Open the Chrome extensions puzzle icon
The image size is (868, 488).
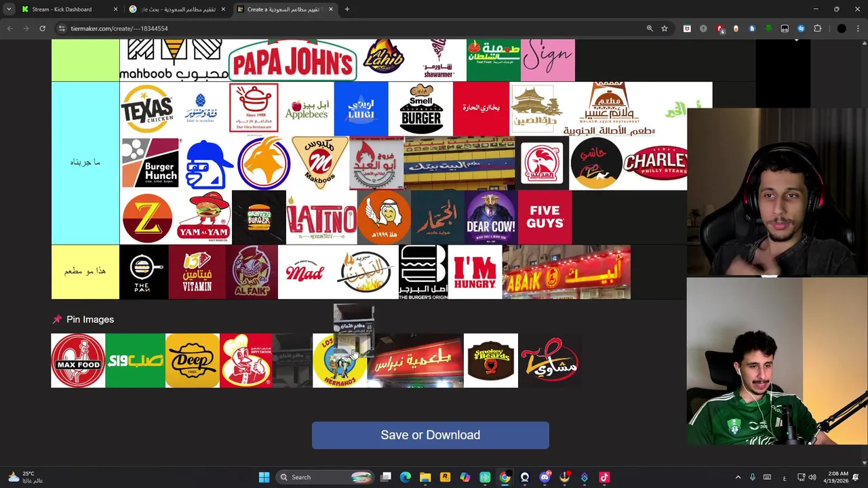point(817,28)
